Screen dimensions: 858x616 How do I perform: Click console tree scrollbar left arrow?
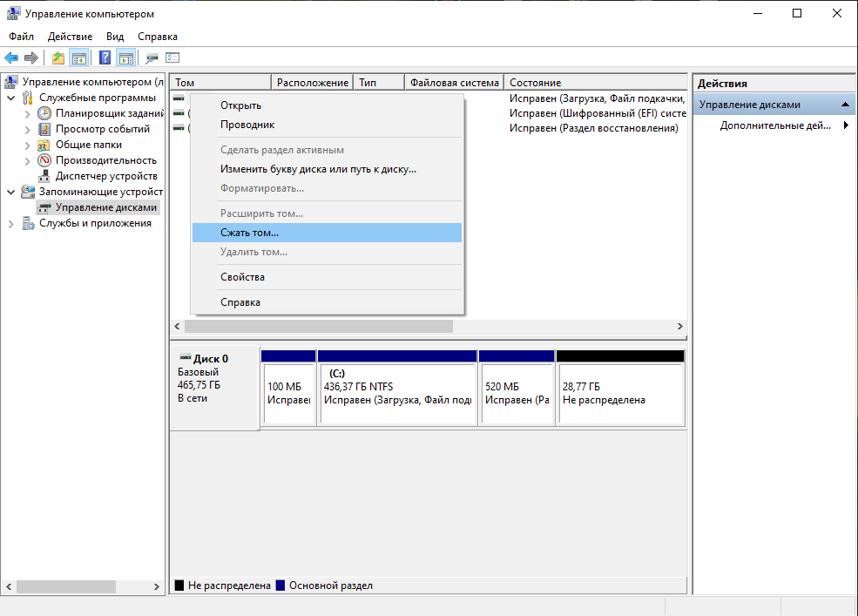(9, 587)
